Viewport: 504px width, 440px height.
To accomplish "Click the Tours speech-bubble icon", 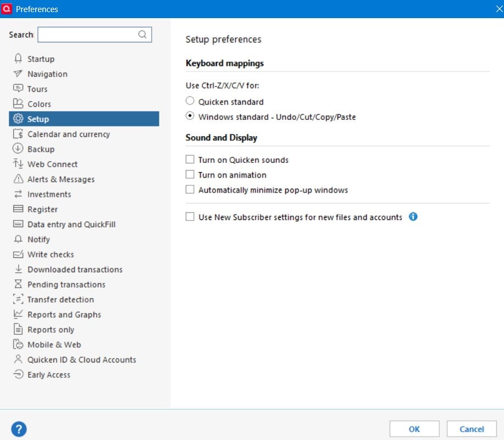I will (18, 89).
